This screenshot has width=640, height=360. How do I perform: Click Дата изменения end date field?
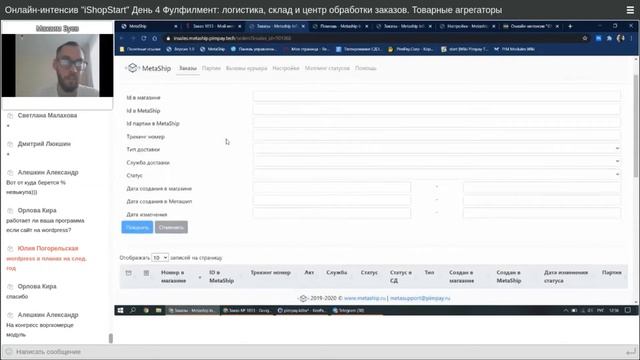coord(542,213)
